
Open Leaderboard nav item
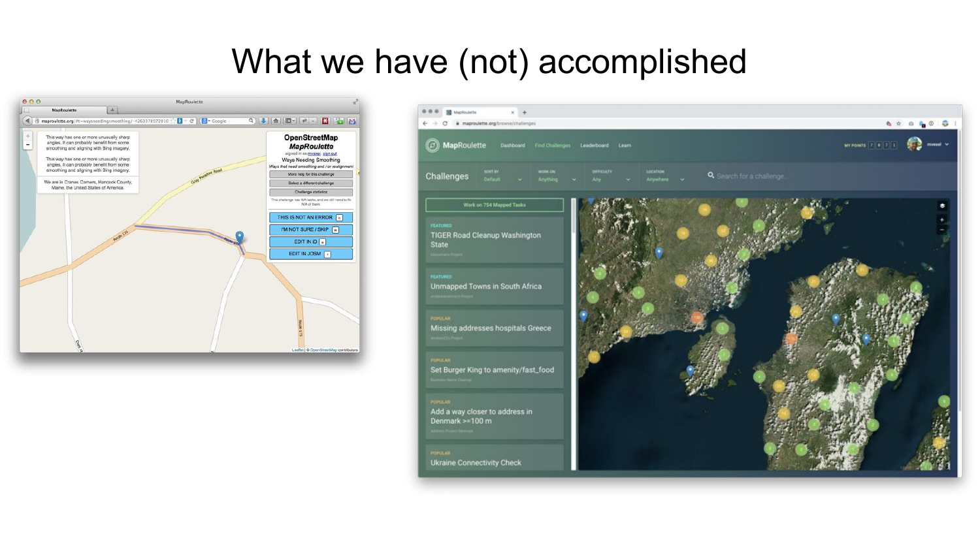[595, 146]
